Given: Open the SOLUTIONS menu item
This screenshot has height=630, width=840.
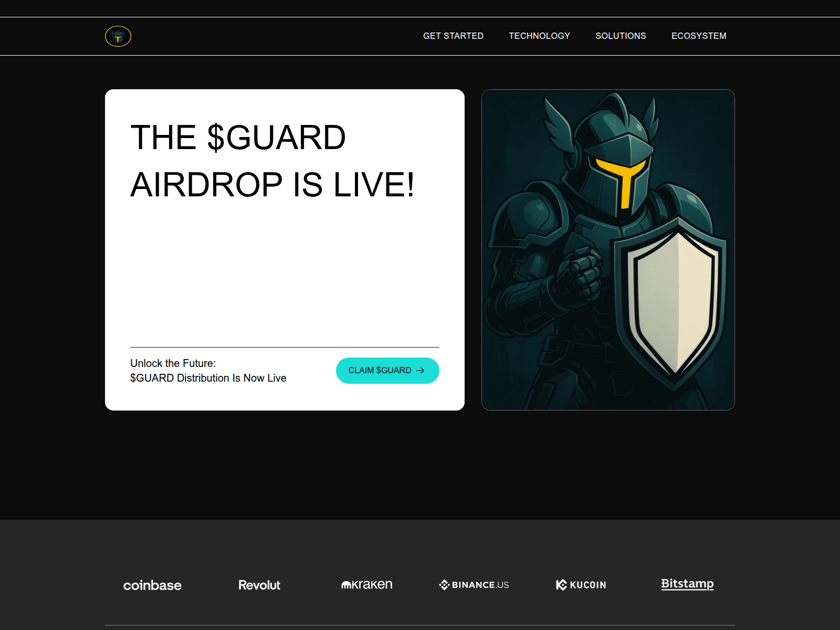Looking at the screenshot, I should click(621, 36).
